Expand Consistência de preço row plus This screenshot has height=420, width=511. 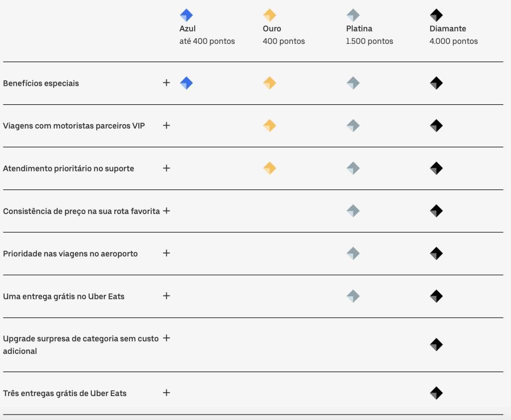point(167,211)
